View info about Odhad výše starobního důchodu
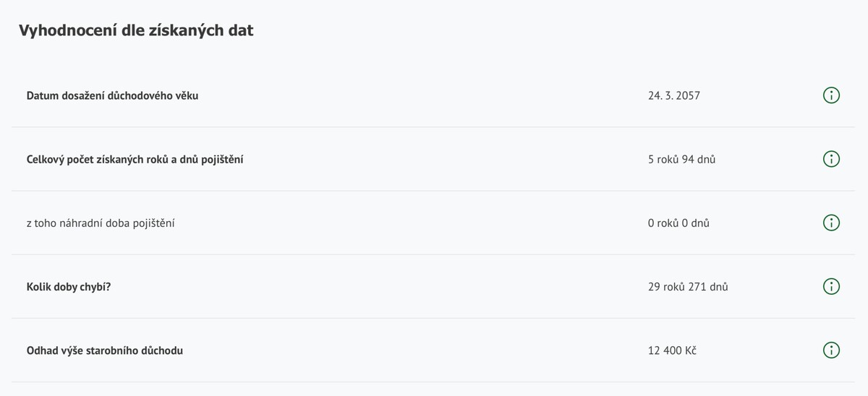Image resolution: width=868 pixels, height=396 pixels. [831, 350]
